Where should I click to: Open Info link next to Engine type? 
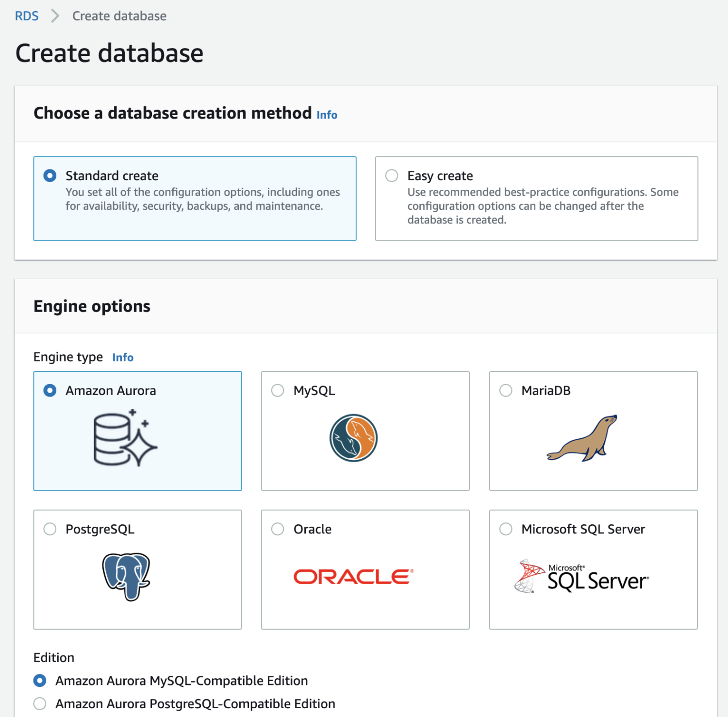click(123, 357)
